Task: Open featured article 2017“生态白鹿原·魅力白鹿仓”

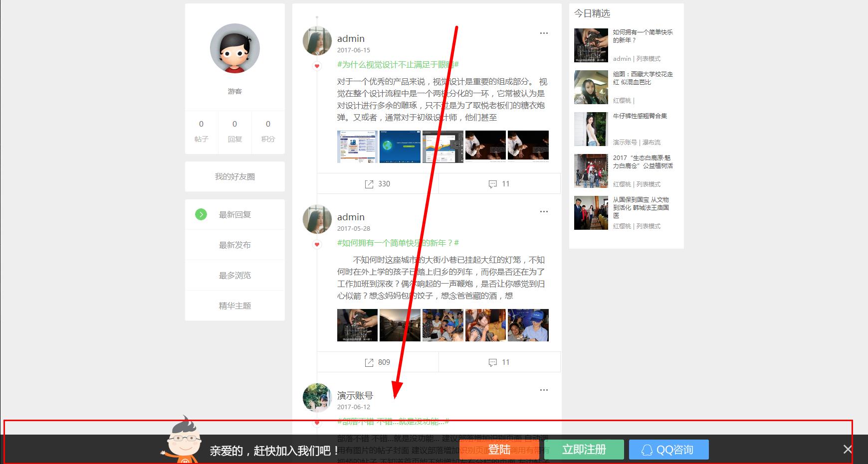Action: [643, 161]
